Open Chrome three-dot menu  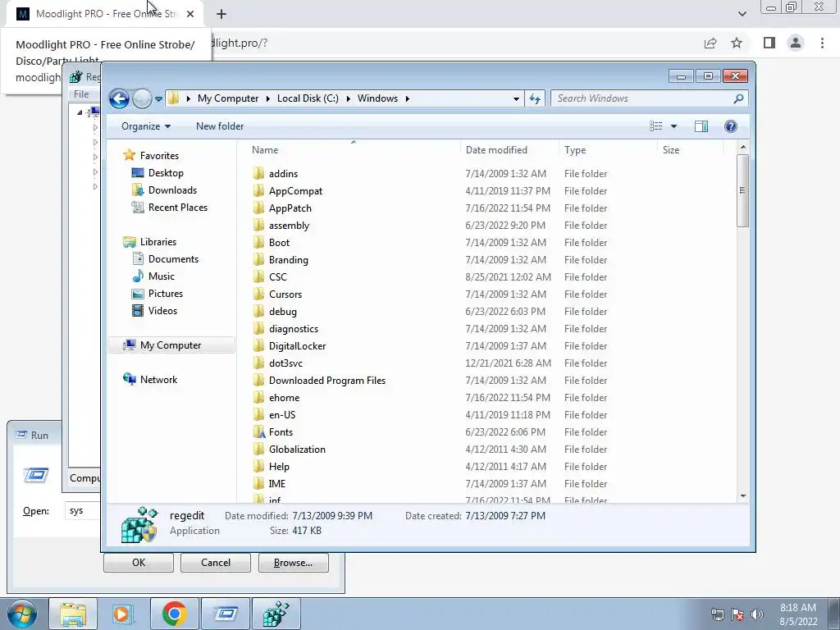pos(822,43)
